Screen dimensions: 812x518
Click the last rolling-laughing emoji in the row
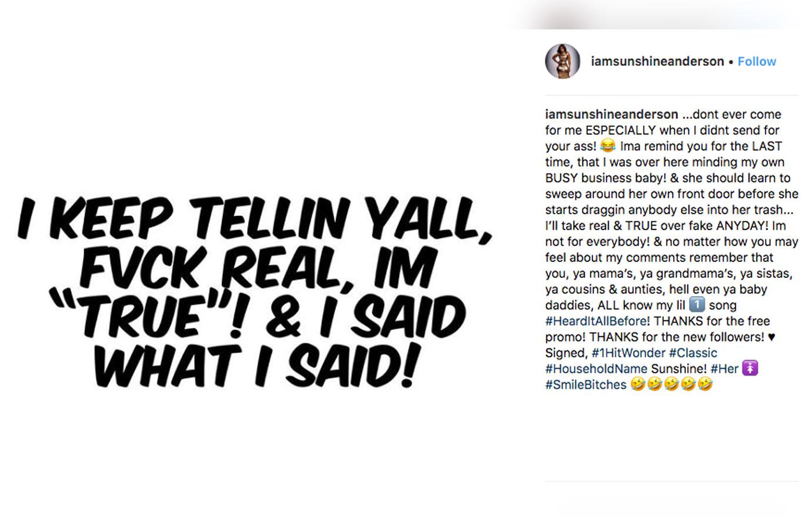coord(704,384)
